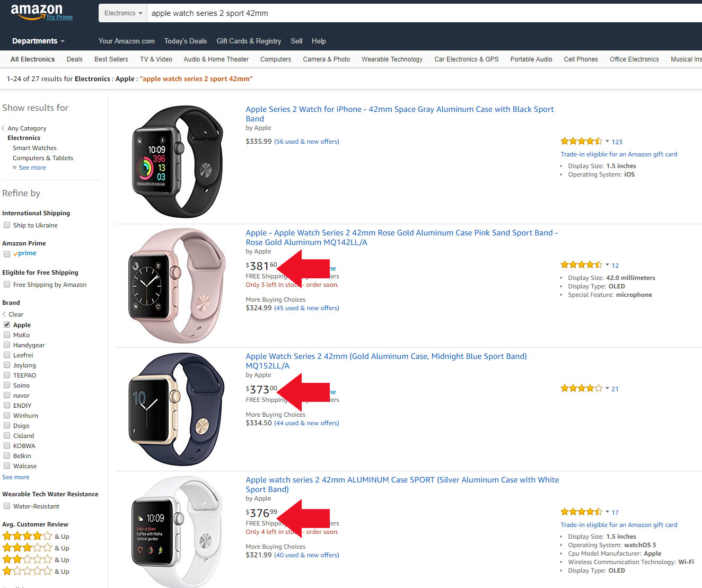This screenshot has height=588, width=702.
Task: Uncheck the Apple brand checkbox
Action: (x=7, y=324)
